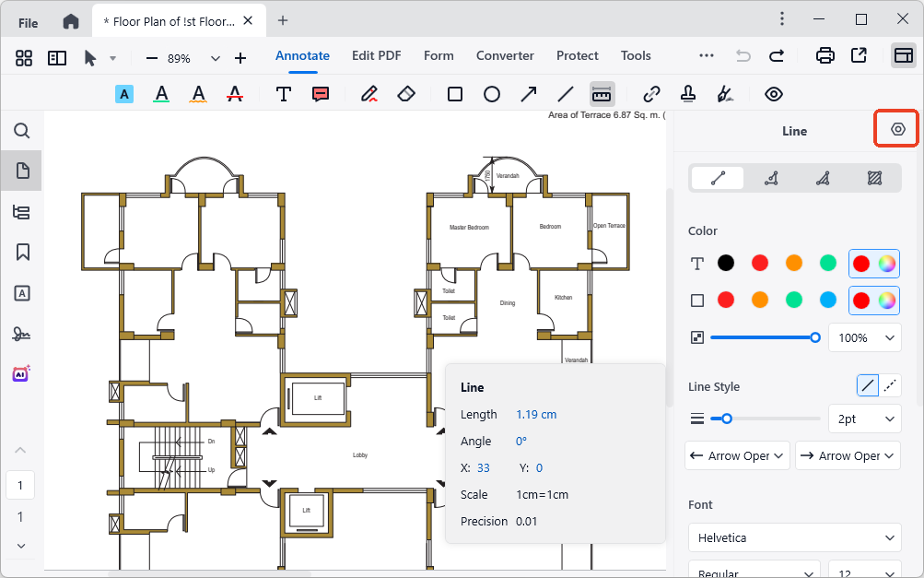
Task: Click the Print icon
Action: coord(825,56)
